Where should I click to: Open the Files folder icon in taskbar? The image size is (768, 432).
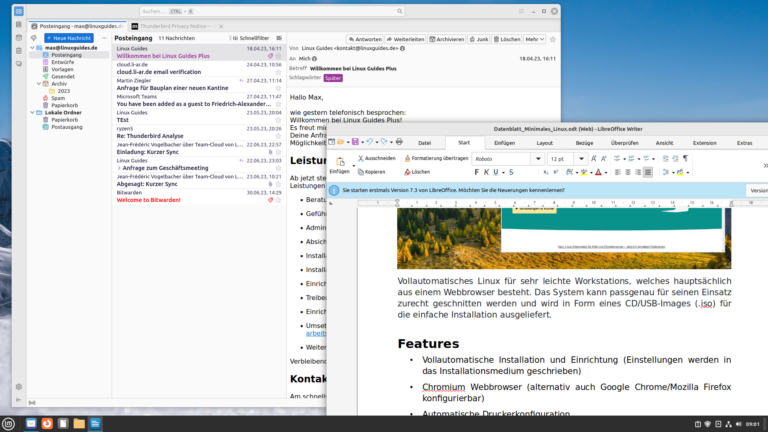[x=79, y=424]
